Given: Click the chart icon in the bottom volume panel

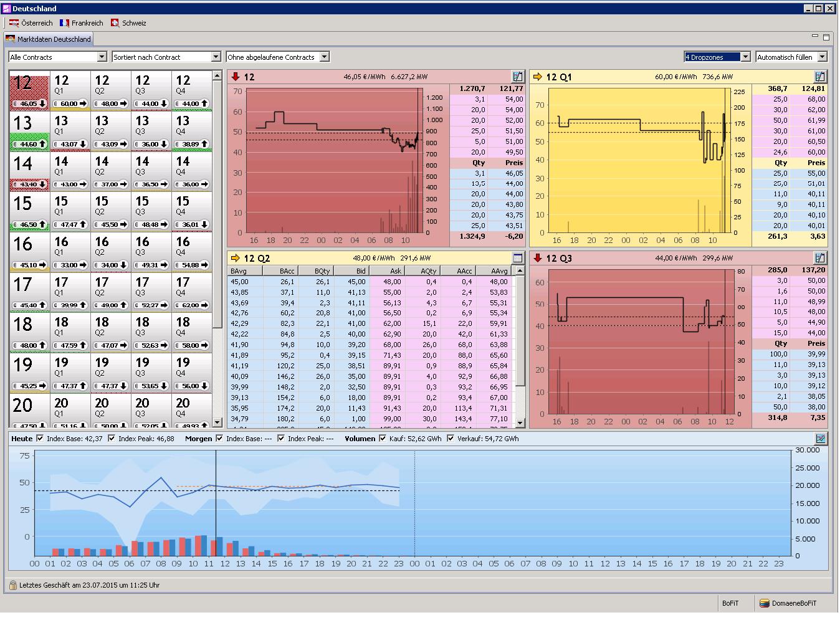Looking at the screenshot, I should [x=820, y=439].
